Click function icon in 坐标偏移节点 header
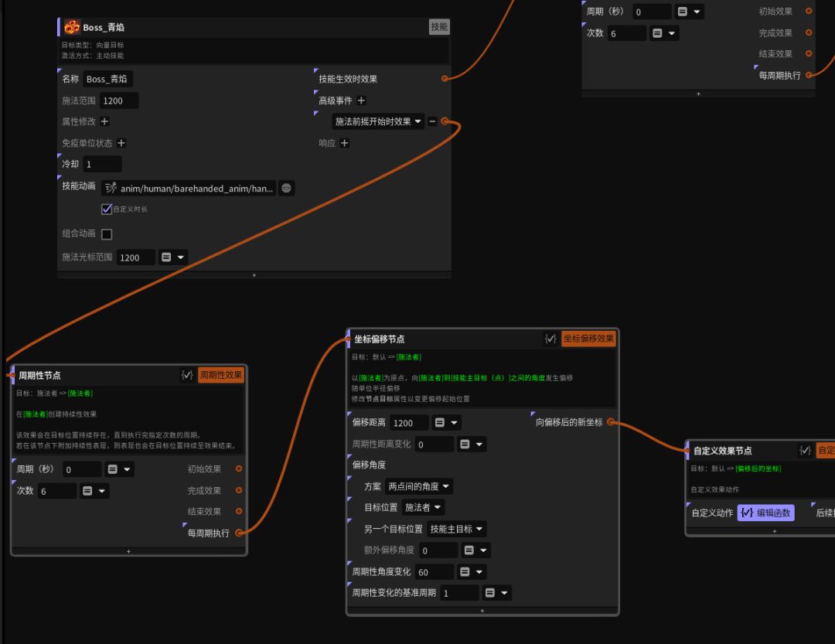The height and width of the screenshot is (644, 835). (x=550, y=339)
